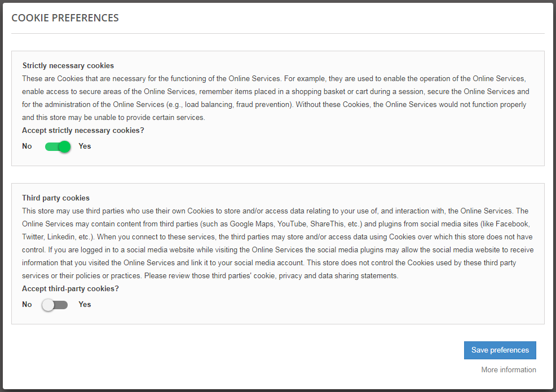
Task: Click the "Strictly necessary cookies" heading
Action: click(68, 66)
